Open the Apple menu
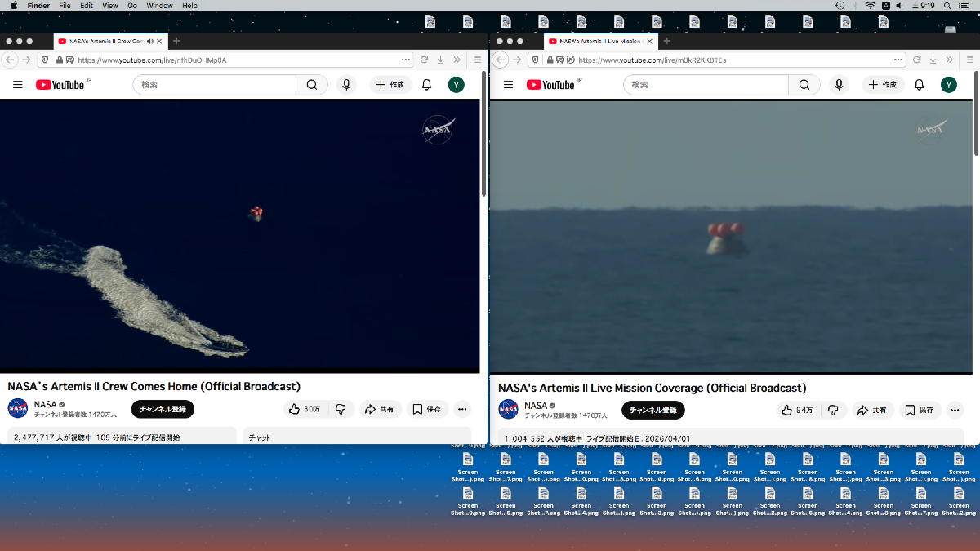 [14, 6]
